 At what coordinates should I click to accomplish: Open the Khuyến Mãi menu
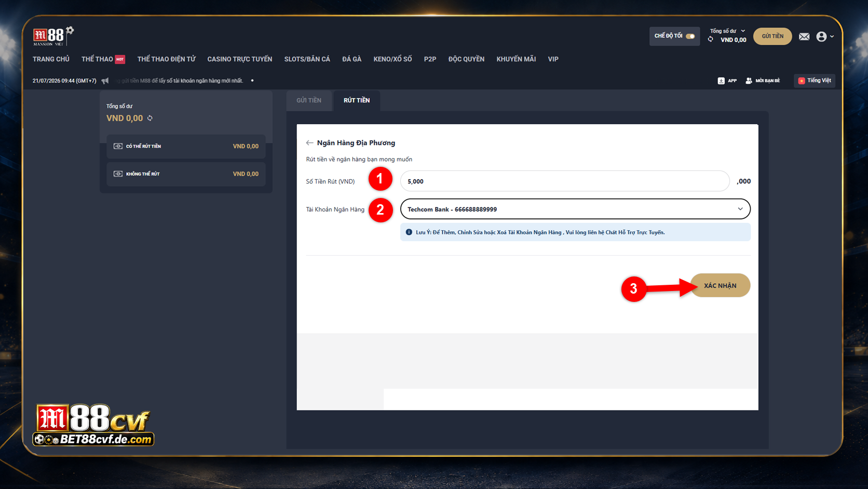click(x=516, y=59)
